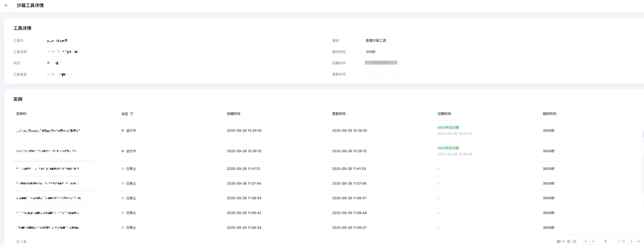The width and height of the screenshot is (644, 245).
Task: Click the back arrow icon
Action: pyautogui.click(x=7, y=5)
